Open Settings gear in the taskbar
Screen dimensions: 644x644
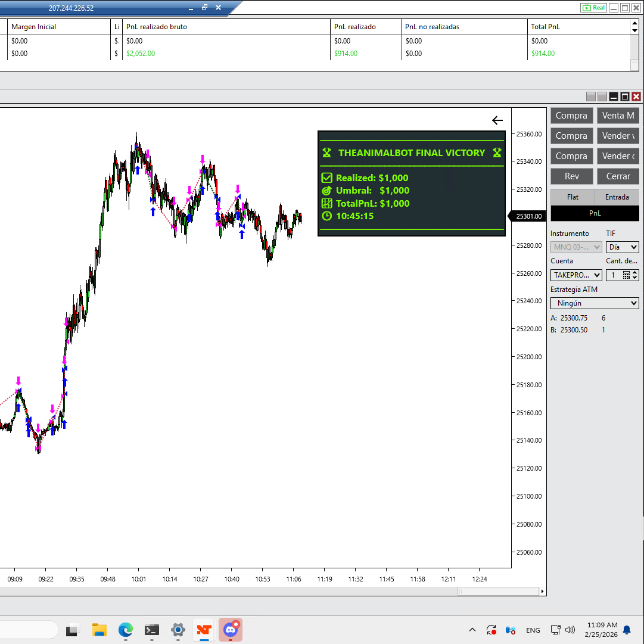pos(178,630)
